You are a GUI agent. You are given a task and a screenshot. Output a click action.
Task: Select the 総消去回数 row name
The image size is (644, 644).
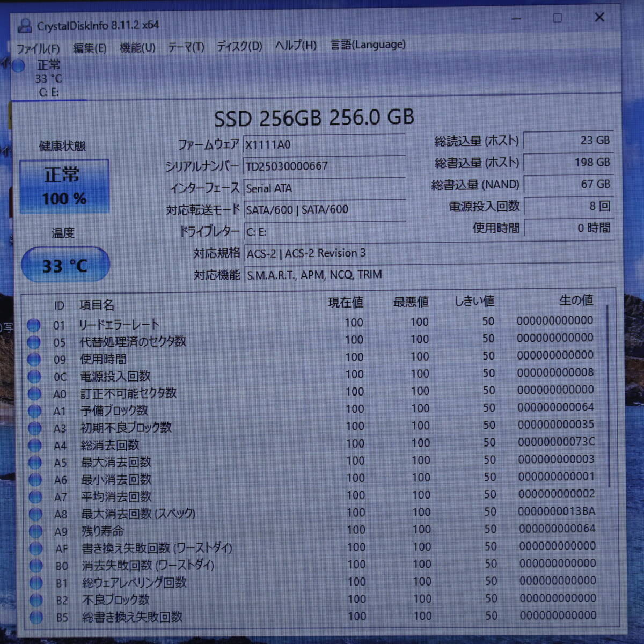[110, 445]
